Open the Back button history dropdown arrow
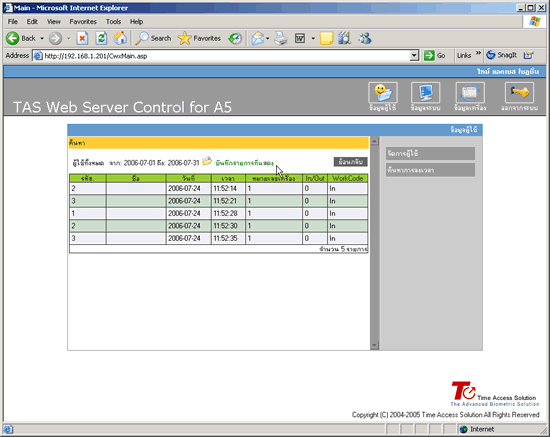 pyautogui.click(x=42, y=38)
